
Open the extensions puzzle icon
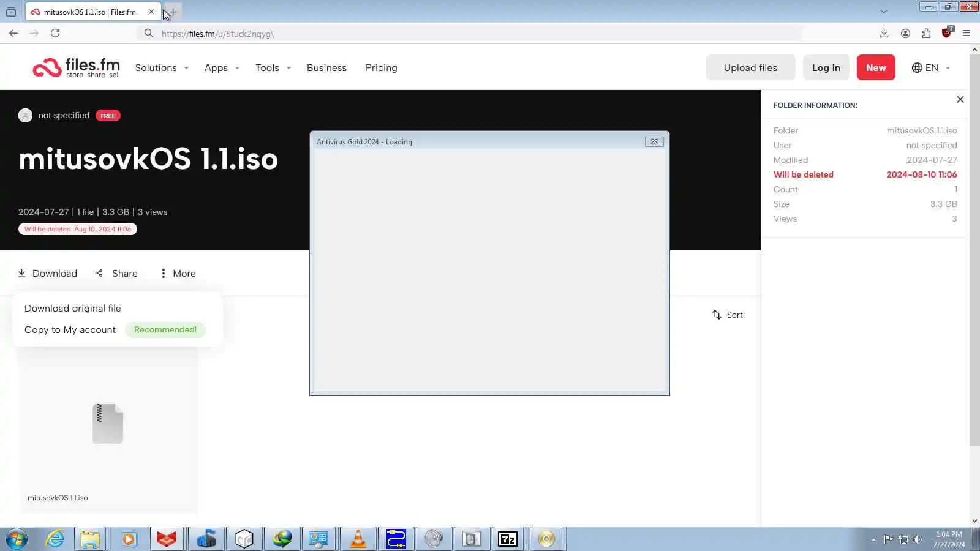point(926,33)
